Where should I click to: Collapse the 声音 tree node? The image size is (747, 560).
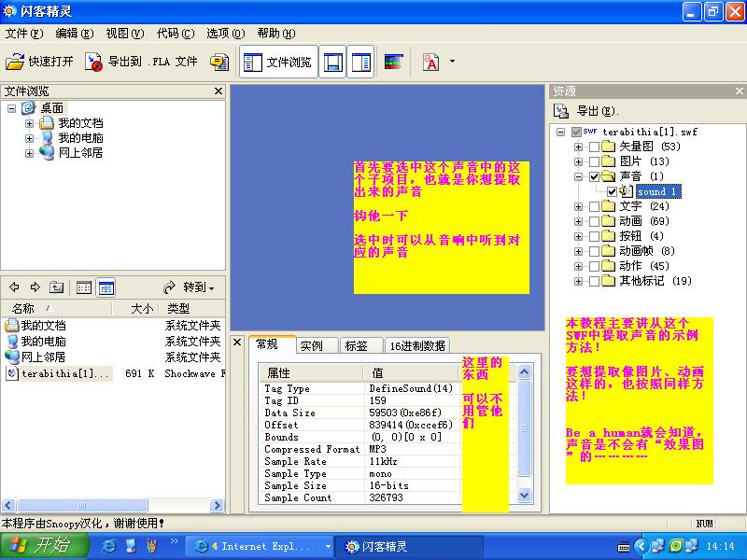tap(578, 176)
